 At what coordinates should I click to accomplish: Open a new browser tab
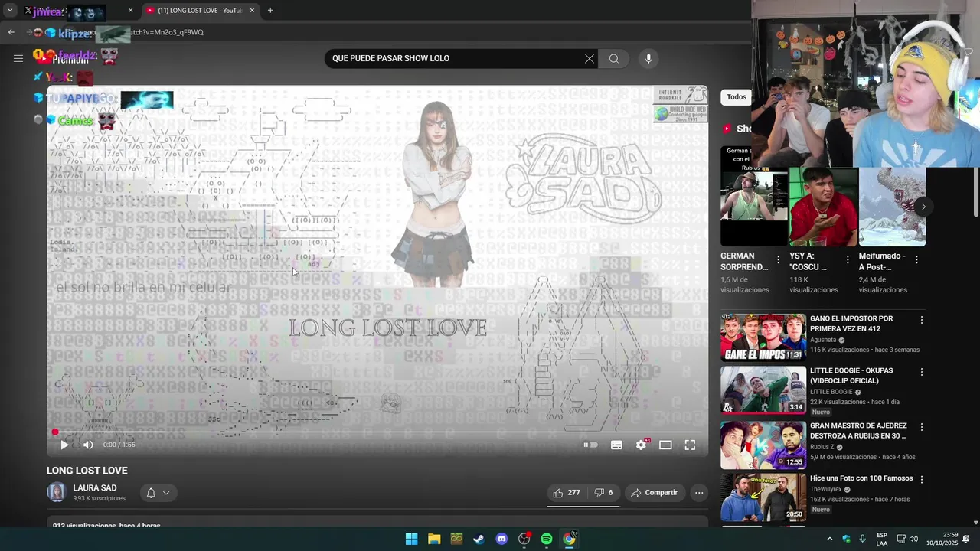[270, 11]
